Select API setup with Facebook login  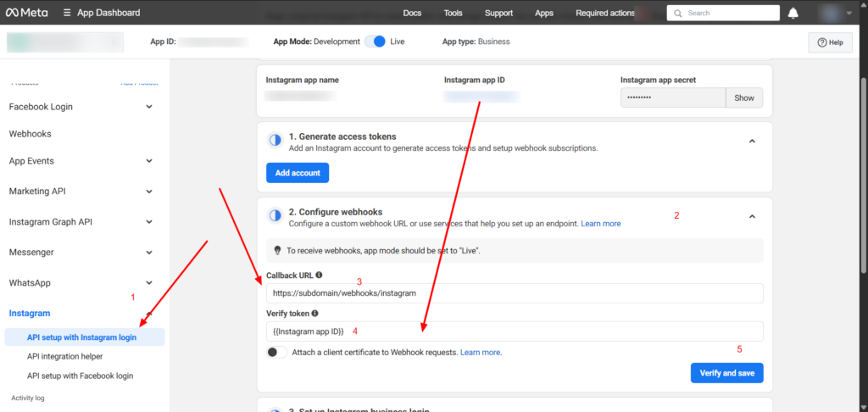click(x=80, y=376)
